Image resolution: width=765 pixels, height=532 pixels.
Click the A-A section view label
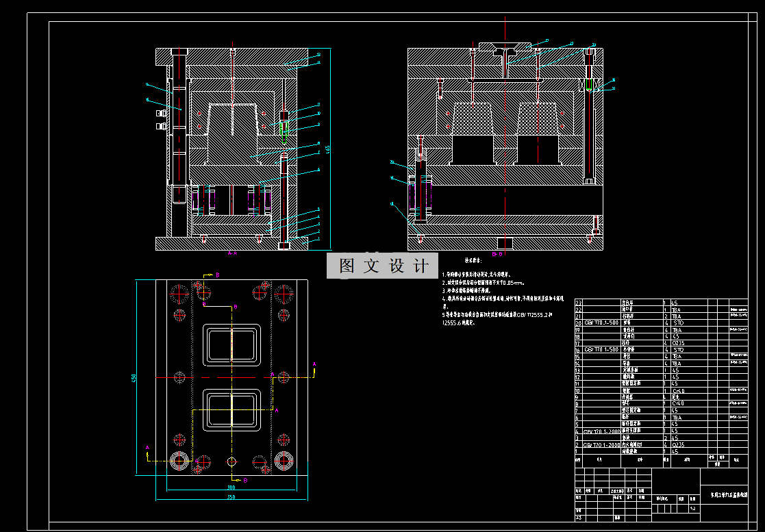click(x=233, y=253)
